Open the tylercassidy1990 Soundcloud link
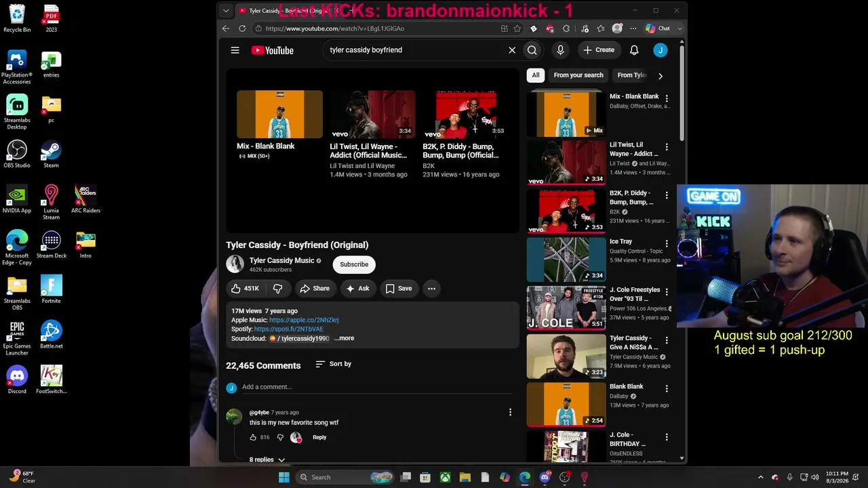 pos(299,338)
